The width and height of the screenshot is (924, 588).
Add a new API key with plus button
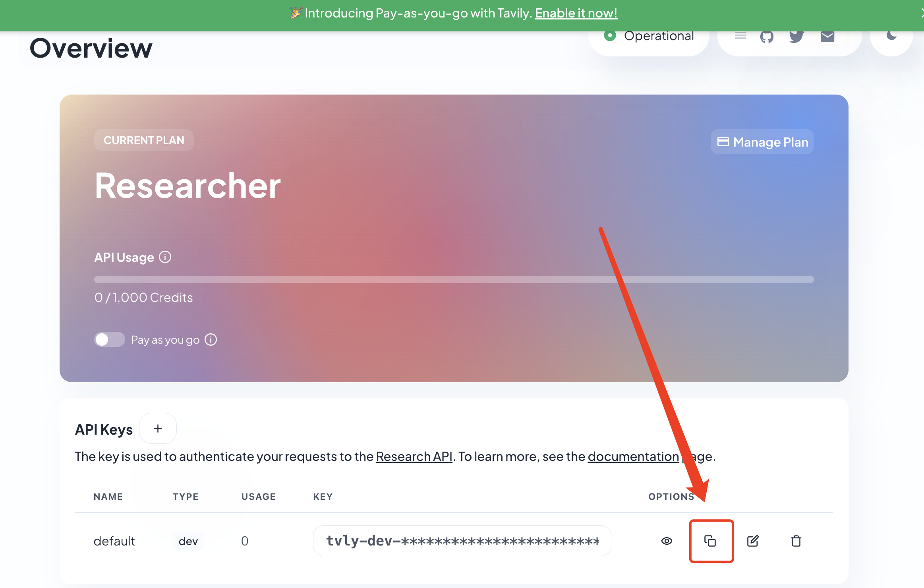[x=158, y=429]
